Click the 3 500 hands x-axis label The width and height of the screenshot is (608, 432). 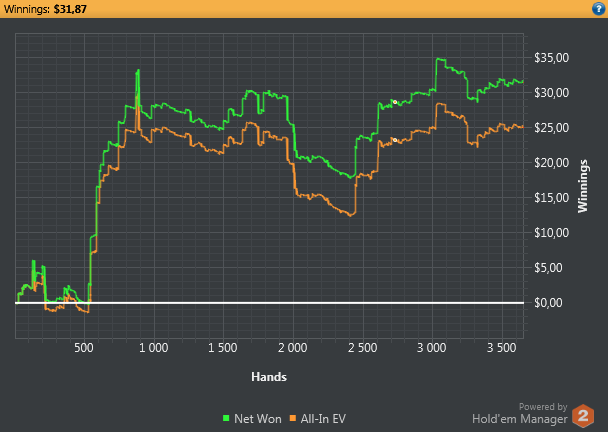tap(501, 348)
